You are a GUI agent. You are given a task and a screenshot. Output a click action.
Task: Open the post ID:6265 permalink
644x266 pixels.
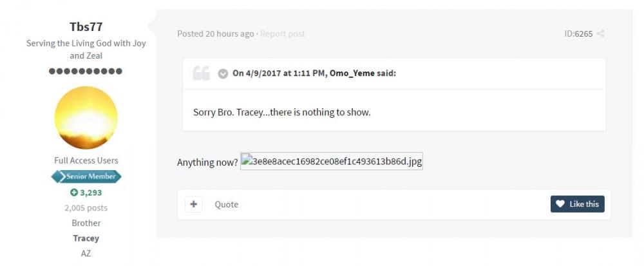point(578,33)
